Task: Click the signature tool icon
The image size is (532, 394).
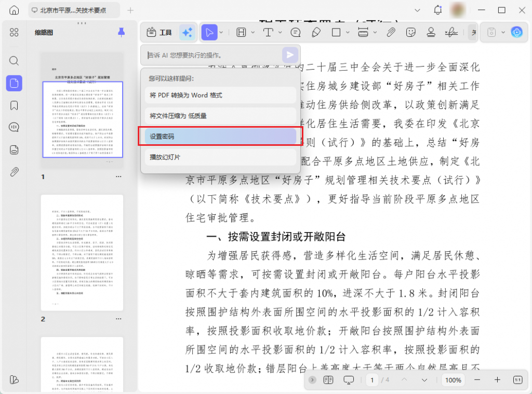Action: [451, 32]
